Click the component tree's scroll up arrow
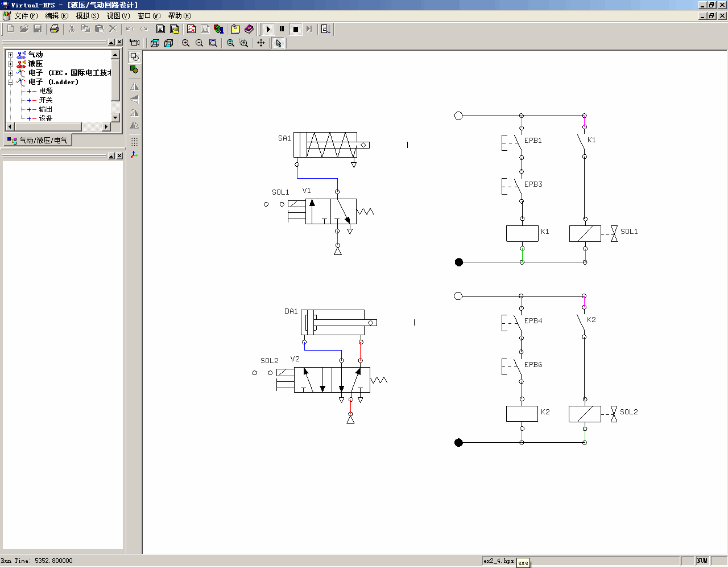Viewport: 728px width, 568px height. coord(115,55)
